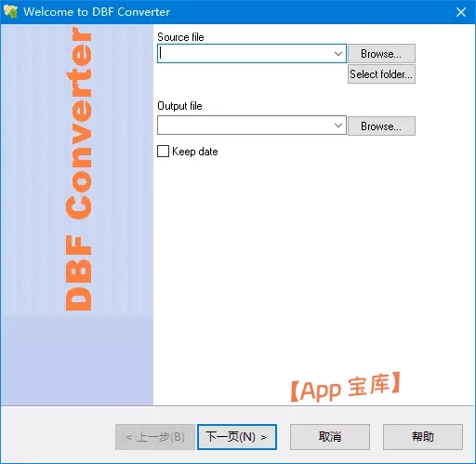The height and width of the screenshot is (464, 476).
Task: Click the 取消 cancel button
Action: click(330, 437)
